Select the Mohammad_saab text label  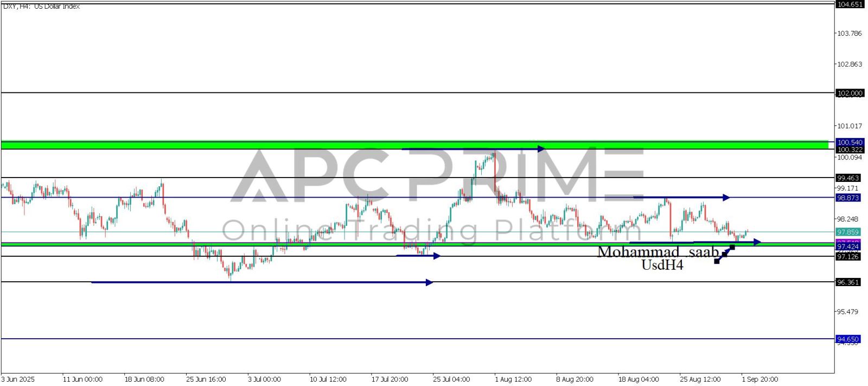tap(658, 252)
